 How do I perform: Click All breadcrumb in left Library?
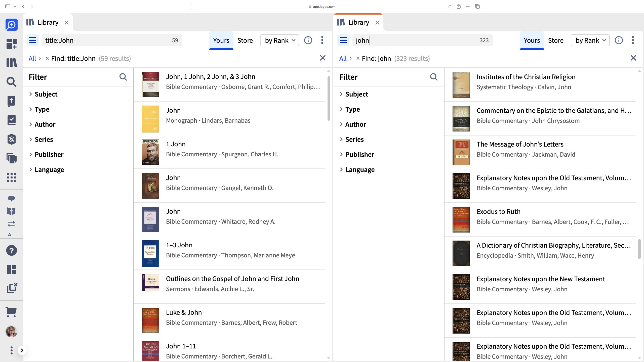pos(32,58)
